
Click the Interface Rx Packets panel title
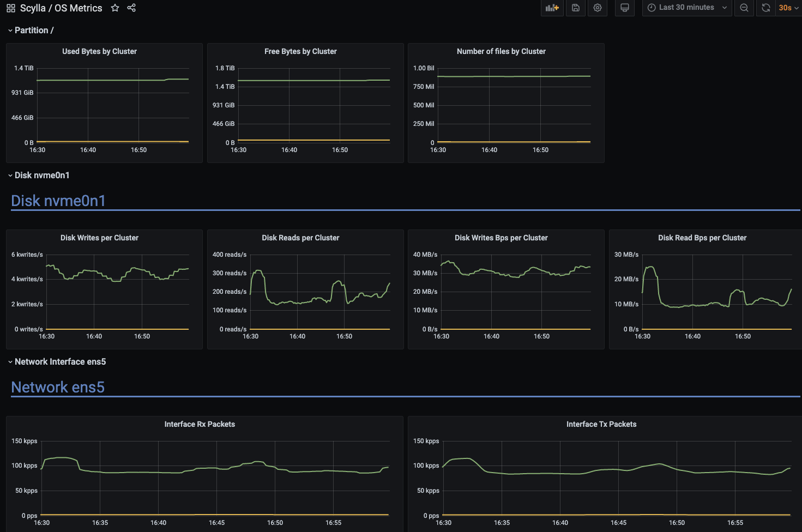coord(200,424)
